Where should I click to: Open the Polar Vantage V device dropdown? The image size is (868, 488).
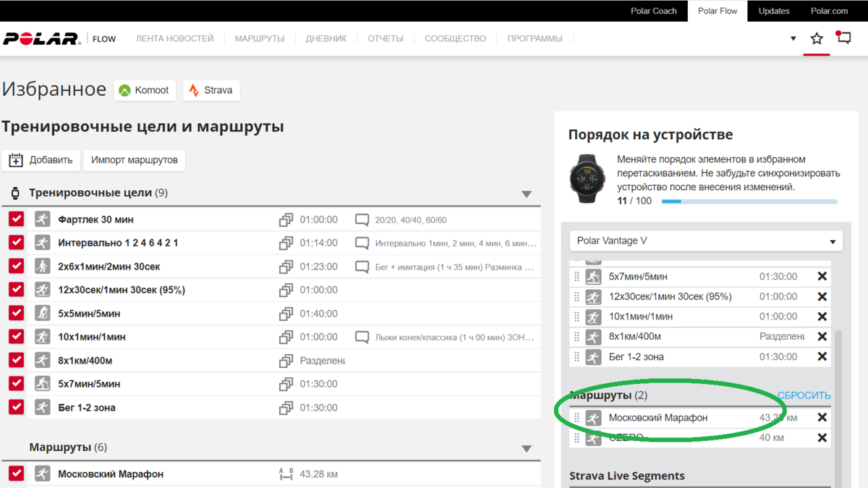[x=705, y=241]
